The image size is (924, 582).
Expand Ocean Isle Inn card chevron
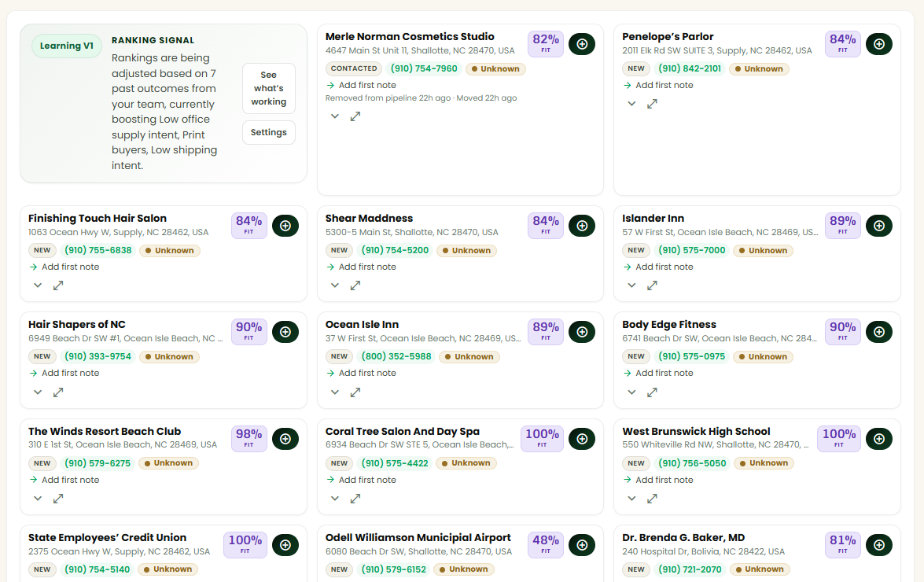(x=335, y=392)
